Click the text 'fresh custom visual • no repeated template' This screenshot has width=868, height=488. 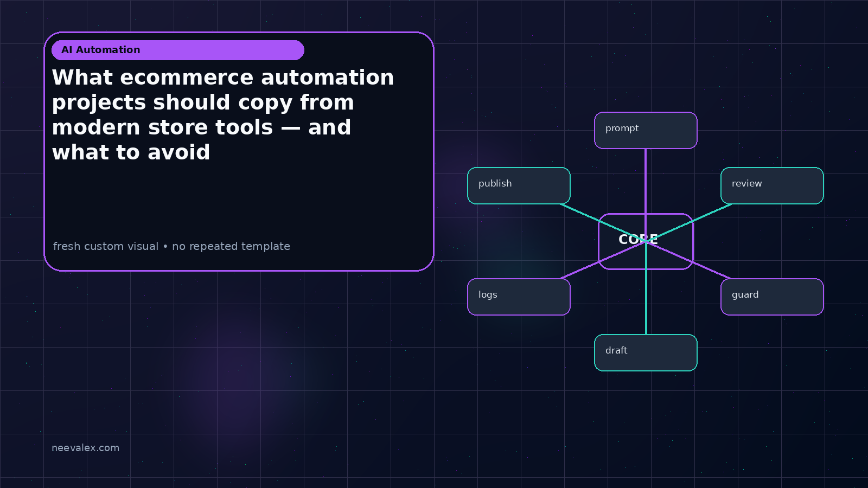tap(171, 246)
